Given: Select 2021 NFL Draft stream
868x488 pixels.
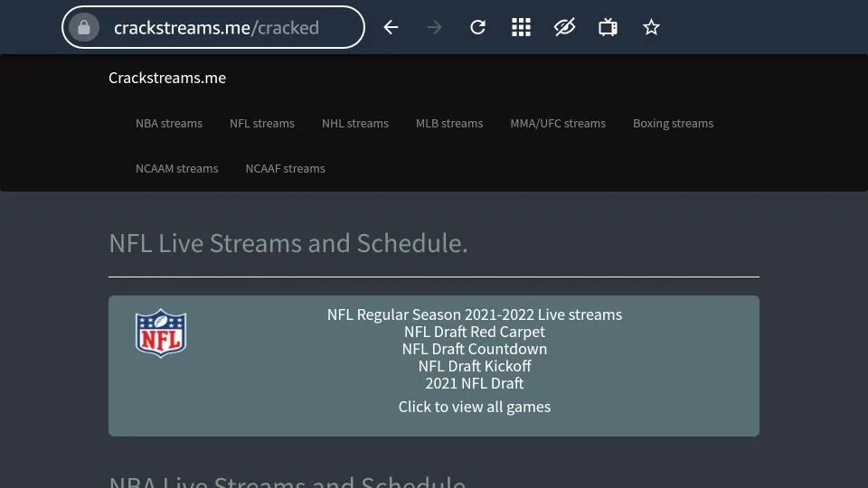Looking at the screenshot, I should click(475, 383).
